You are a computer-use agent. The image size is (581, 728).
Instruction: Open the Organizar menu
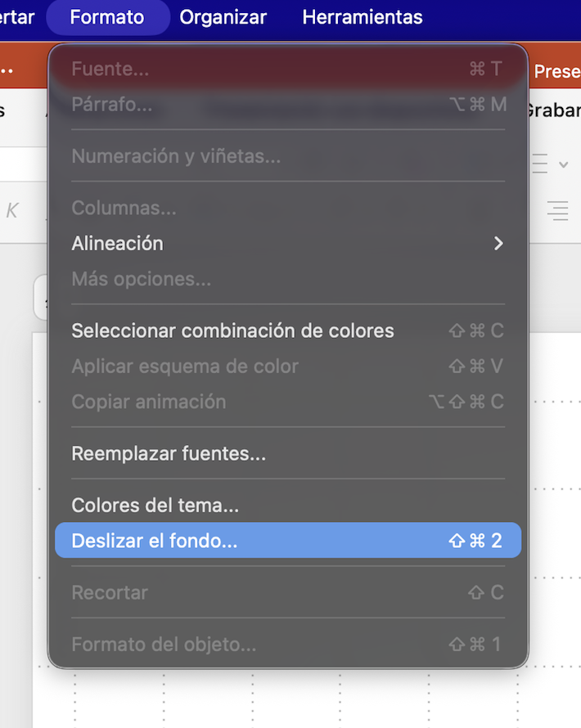tap(223, 16)
